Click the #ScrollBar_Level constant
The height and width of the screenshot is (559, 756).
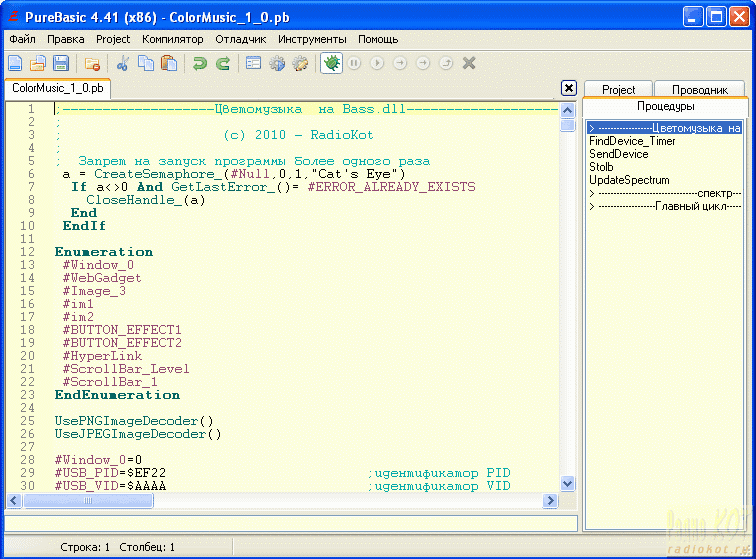126,369
